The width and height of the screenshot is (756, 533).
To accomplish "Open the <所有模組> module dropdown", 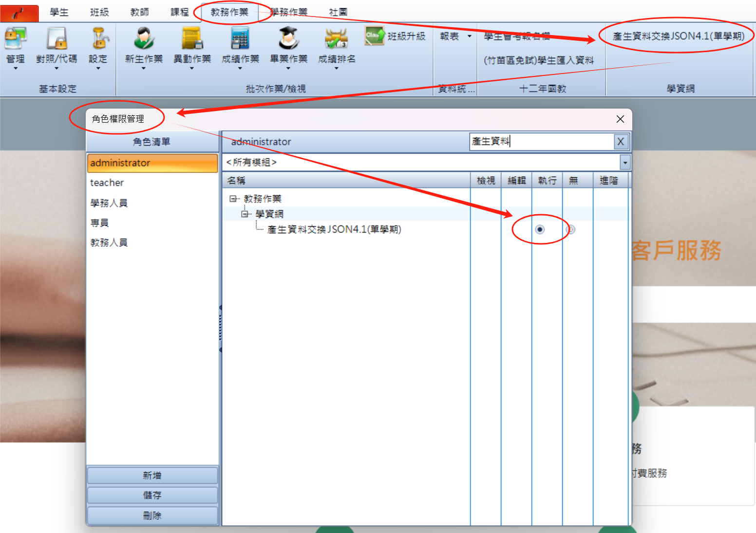I will pos(625,162).
